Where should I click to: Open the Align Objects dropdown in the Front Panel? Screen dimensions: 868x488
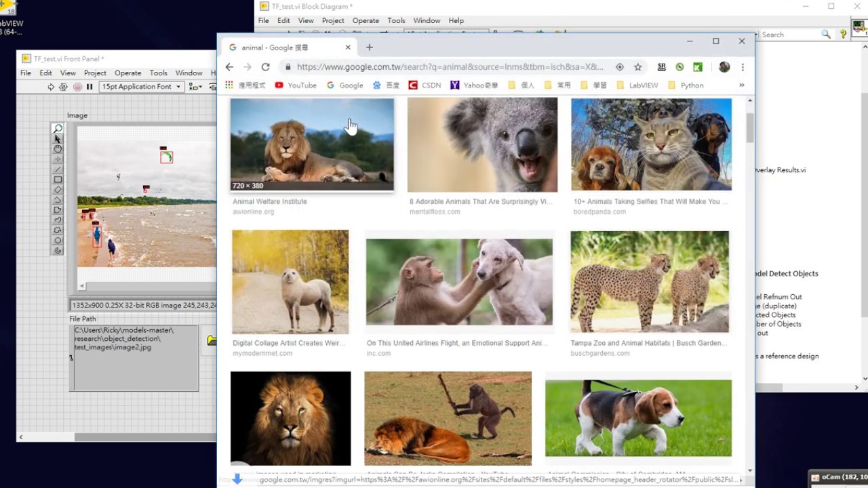tap(195, 87)
